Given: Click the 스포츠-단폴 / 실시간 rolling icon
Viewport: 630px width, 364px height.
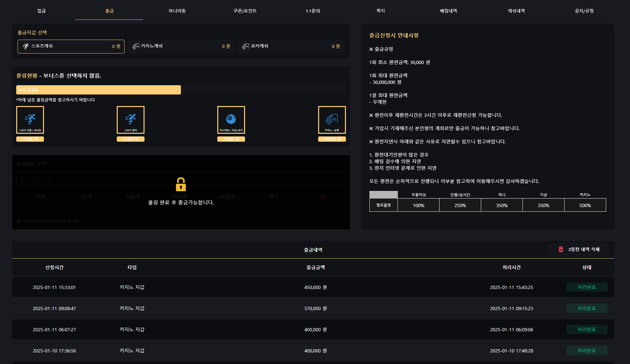Looking at the screenshot, I should point(30,120).
